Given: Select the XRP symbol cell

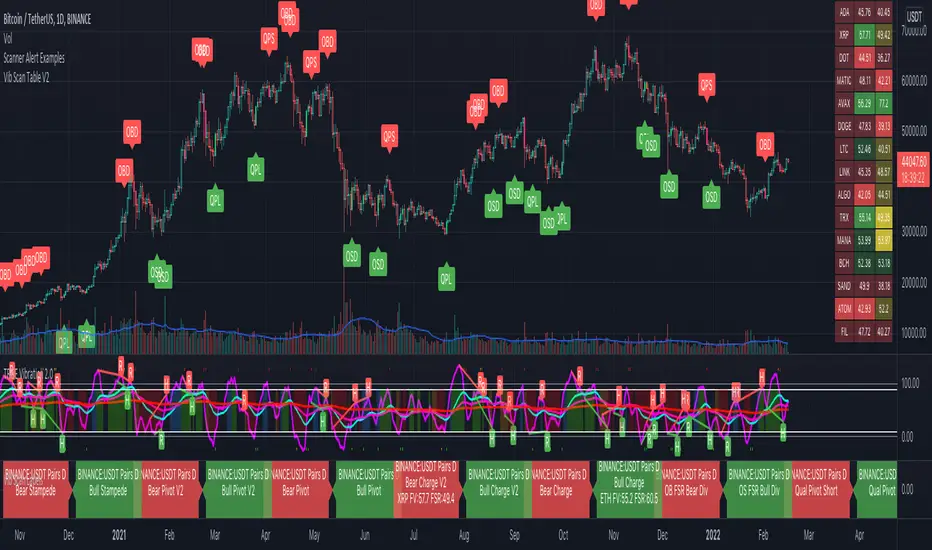Looking at the screenshot, I should pyautogui.click(x=844, y=35).
